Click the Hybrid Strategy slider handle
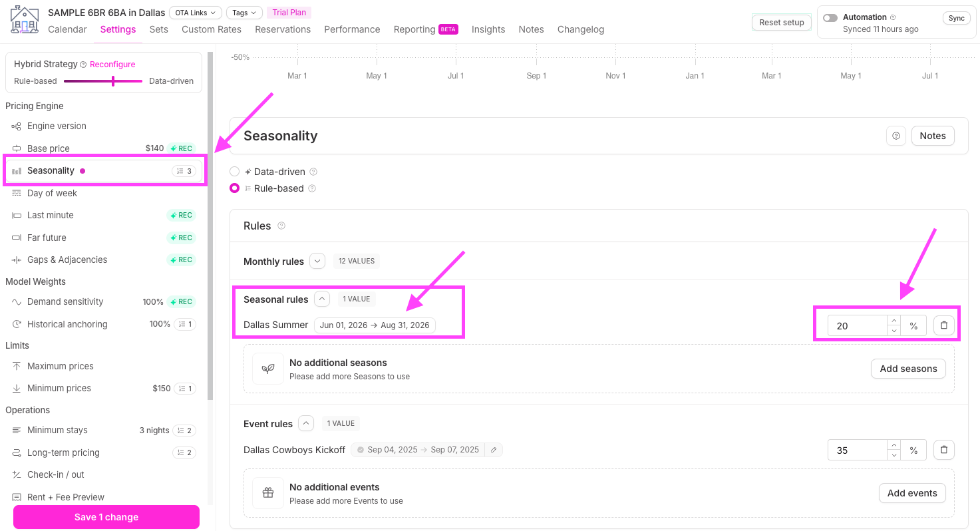The width and height of the screenshot is (980, 531). [x=113, y=81]
